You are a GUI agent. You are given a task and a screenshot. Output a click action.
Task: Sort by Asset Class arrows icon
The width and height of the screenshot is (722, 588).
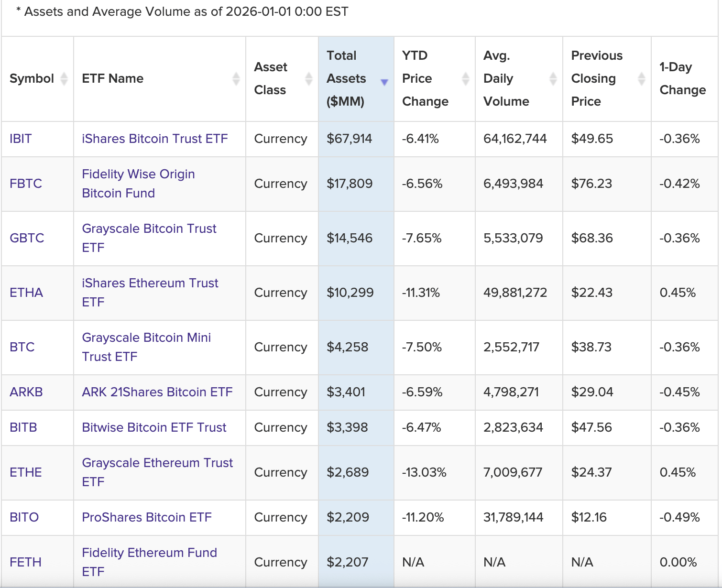[x=308, y=79]
